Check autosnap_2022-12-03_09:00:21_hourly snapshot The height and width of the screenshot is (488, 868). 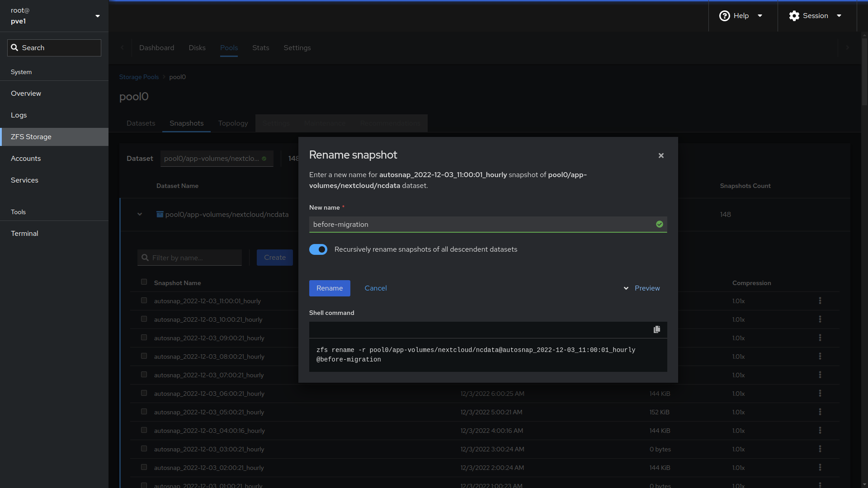pyautogui.click(x=144, y=338)
